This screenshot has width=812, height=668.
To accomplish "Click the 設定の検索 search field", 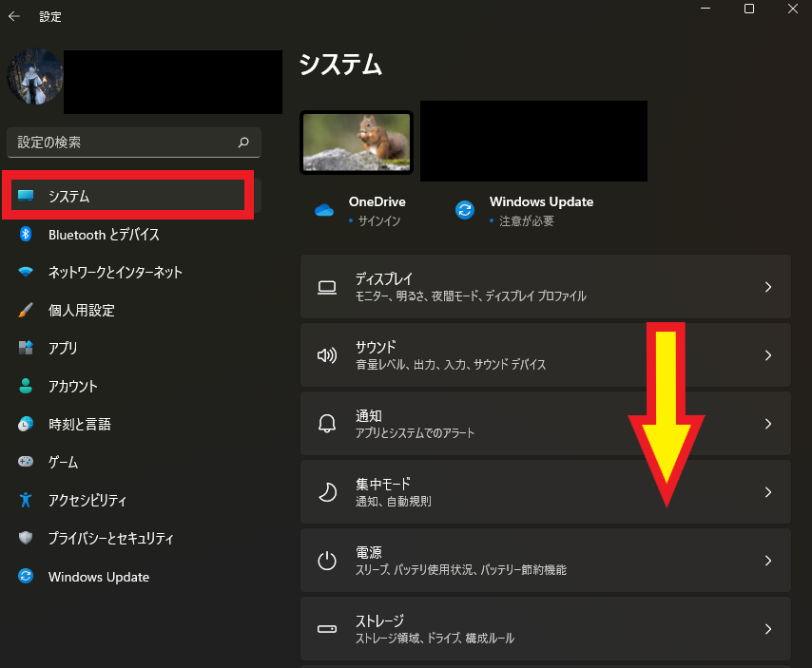I will tap(133, 142).
